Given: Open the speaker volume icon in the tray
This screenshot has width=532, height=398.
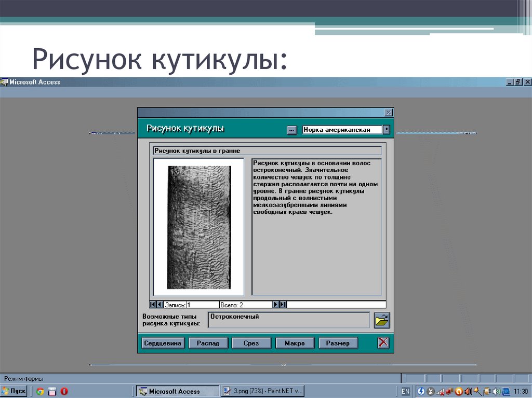Looking at the screenshot, I should (x=496, y=391).
